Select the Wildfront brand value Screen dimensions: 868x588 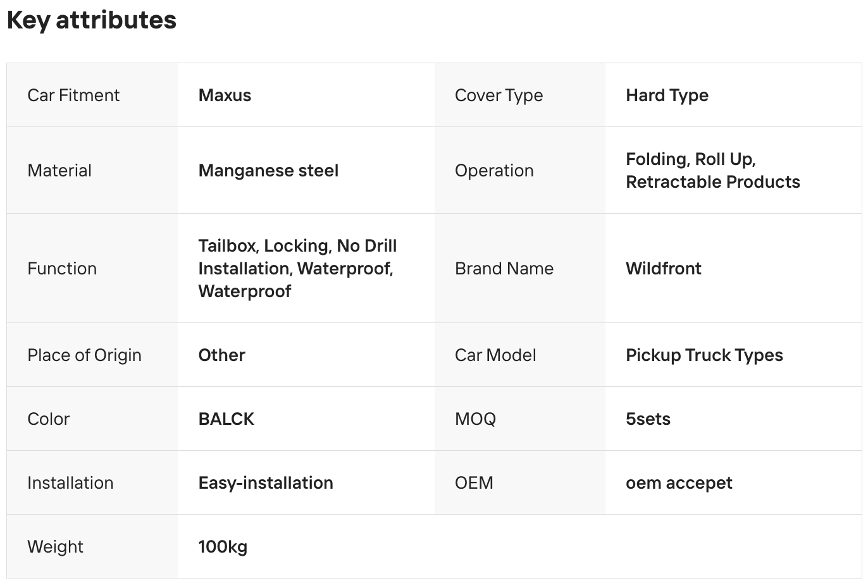pyautogui.click(x=664, y=269)
